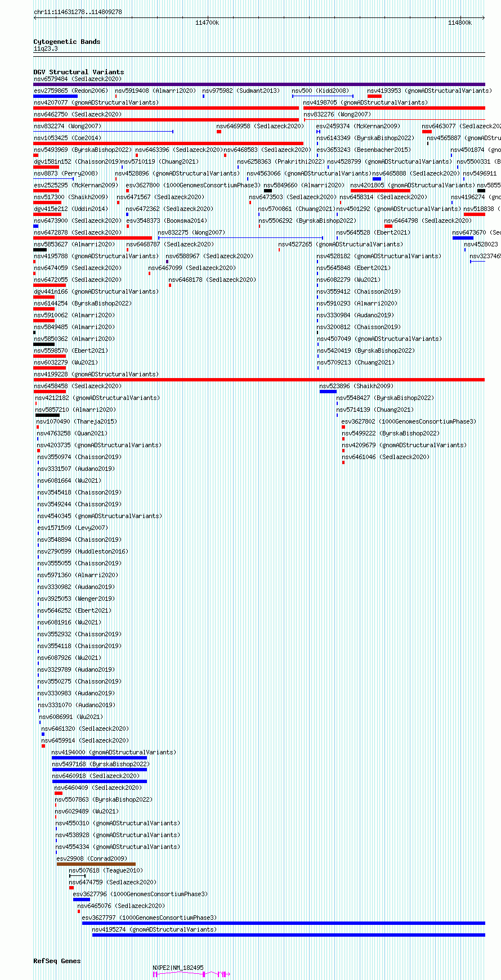Open variant esv1571509 (Levy2007)
Viewport: 501px width, 980px height.
coord(73,528)
